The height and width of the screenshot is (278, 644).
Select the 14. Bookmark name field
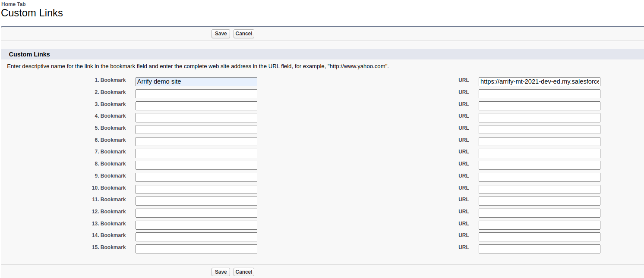coord(196,237)
